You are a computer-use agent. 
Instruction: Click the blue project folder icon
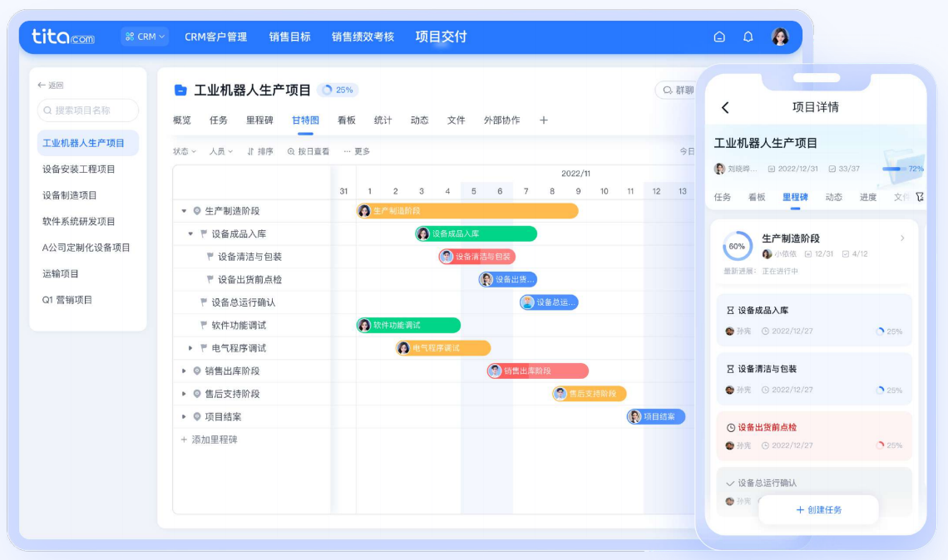[180, 90]
